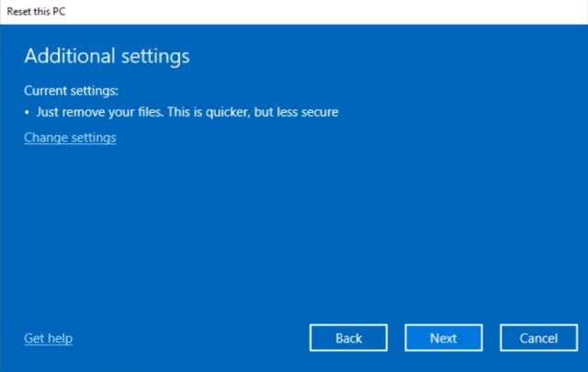Viewport: 588px width, 372px height.
Task: Open the Get help link
Action: [48, 338]
